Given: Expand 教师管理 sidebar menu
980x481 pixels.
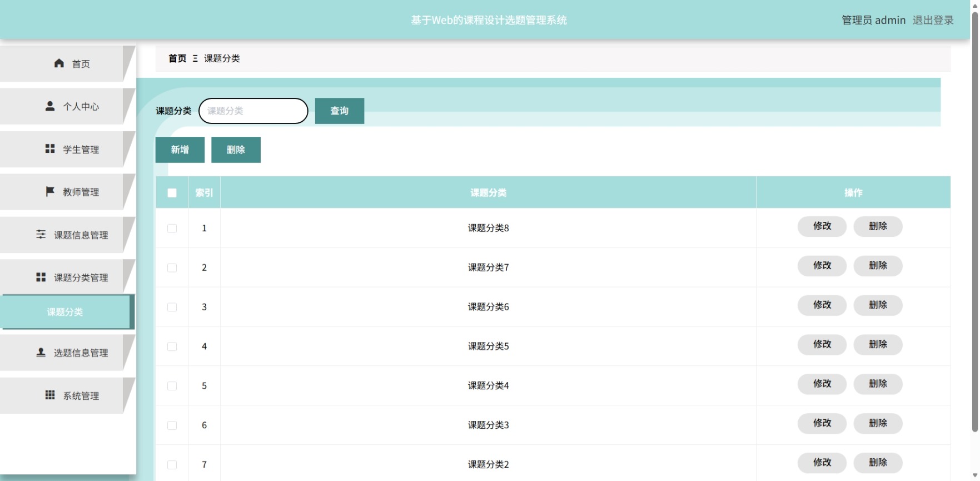Looking at the screenshot, I should [67, 192].
